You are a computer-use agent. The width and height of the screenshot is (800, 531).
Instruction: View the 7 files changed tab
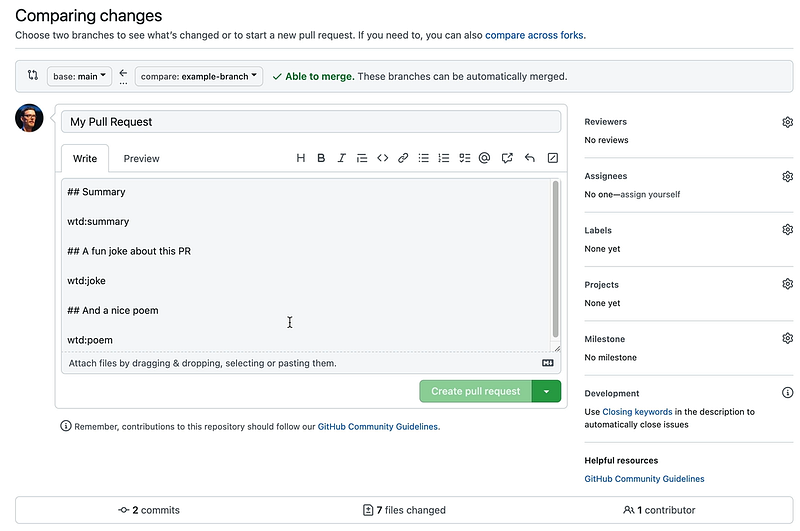(404, 510)
